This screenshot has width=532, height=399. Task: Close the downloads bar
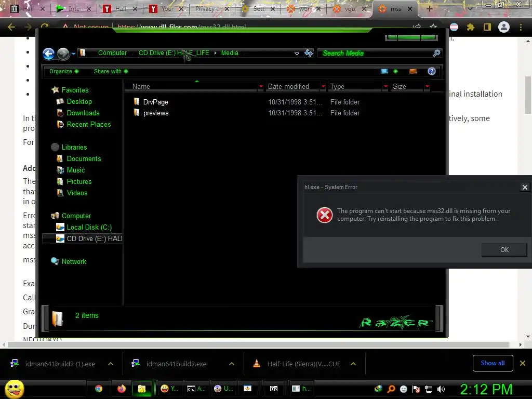tap(523, 363)
